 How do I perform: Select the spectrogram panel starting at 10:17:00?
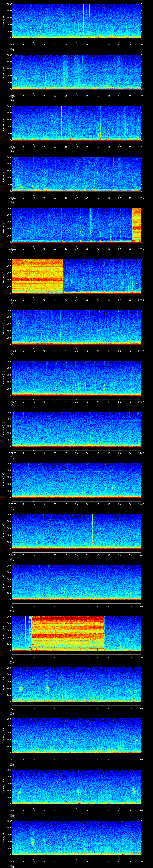(77, 174)
